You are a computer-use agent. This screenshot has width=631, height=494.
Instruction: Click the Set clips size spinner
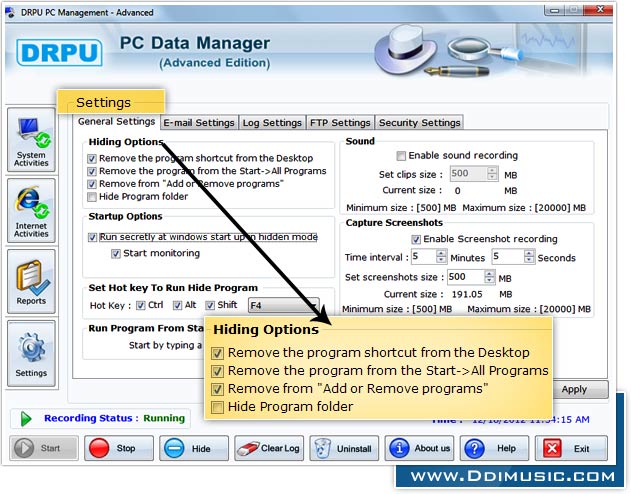pos(492,174)
